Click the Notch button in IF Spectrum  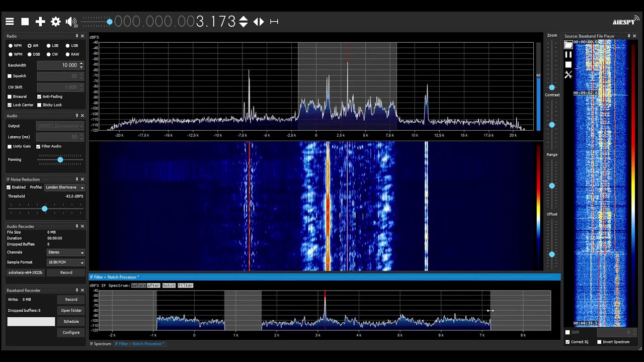(169, 286)
